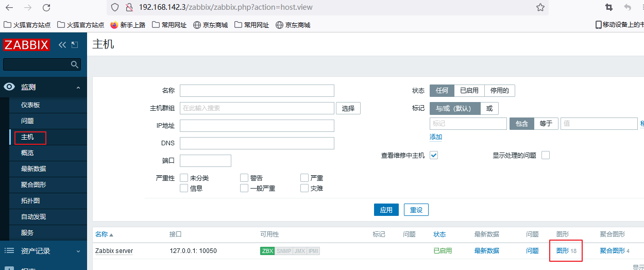Open 概览 in sidebar menu
The image size is (644, 270).
point(27,153)
